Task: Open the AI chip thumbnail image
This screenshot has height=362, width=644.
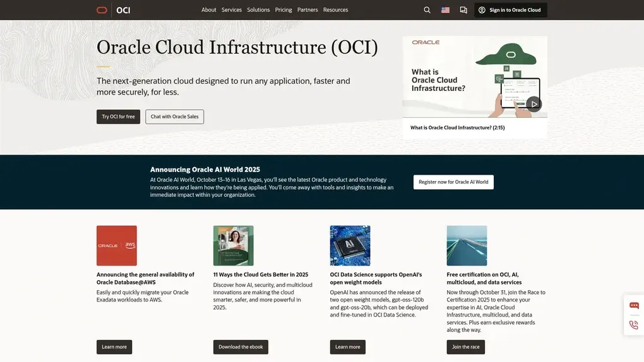Action: pos(350,245)
